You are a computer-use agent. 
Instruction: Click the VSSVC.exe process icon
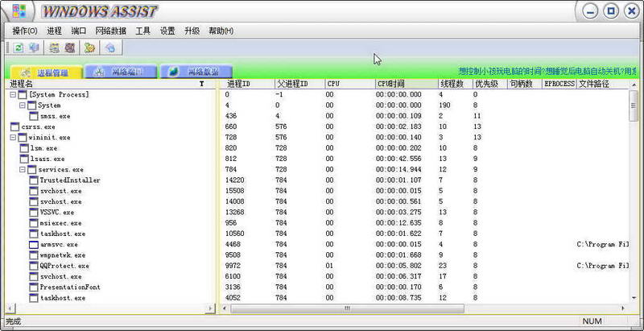tap(34, 213)
